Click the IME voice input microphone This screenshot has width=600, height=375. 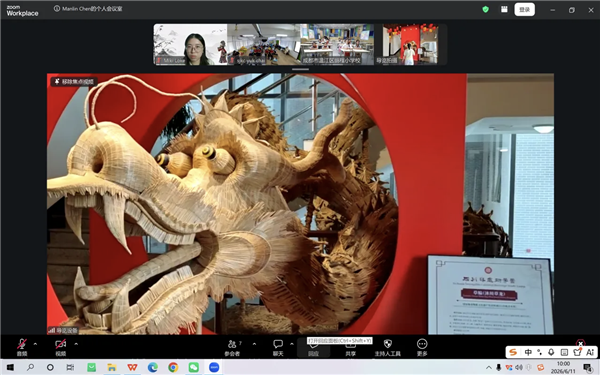coord(551,352)
